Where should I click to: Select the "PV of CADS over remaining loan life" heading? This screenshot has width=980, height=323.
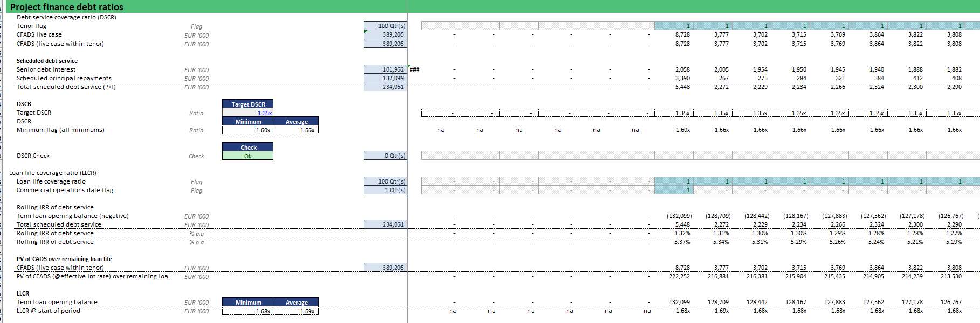[64, 259]
